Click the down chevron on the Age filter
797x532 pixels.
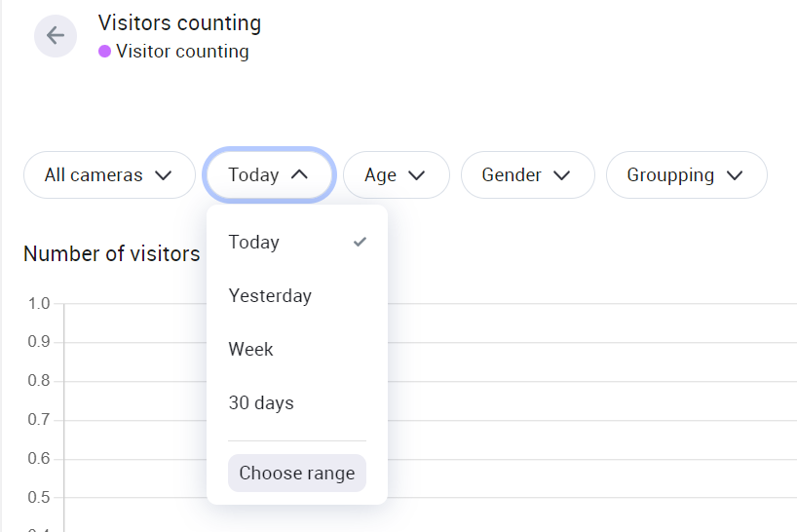(x=417, y=175)
